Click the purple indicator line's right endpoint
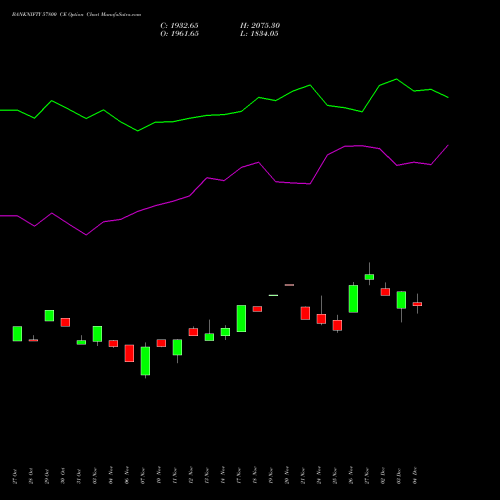The width and height of the screenshot is (500, 500). click(448, 145)
